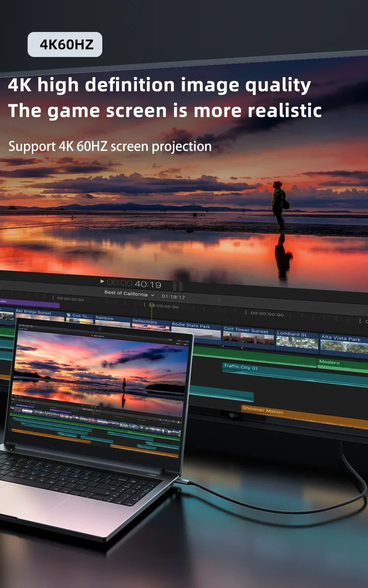Click the 01:18:17 duration readout
This screenshot has height=588, width=368.
(173, 297)
